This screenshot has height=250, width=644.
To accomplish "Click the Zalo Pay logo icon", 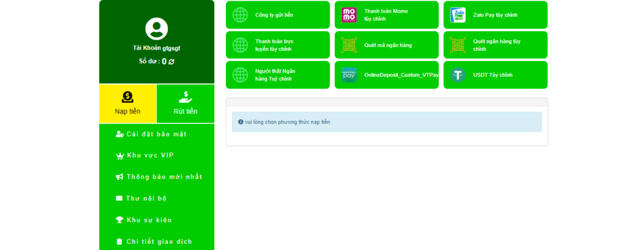I will click(458, 15).
